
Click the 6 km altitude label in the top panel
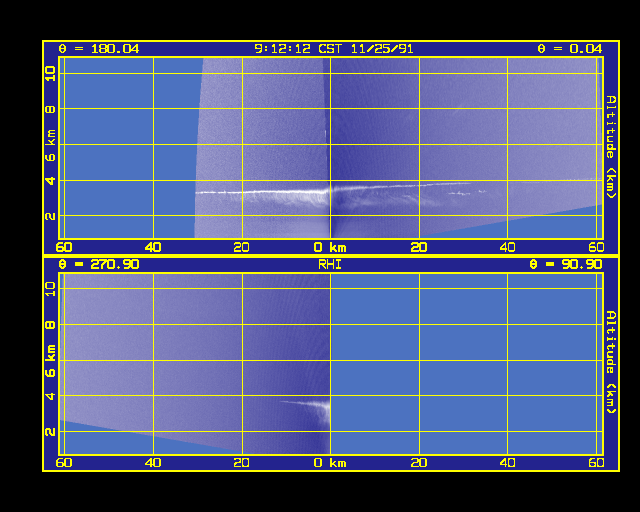tap(51, 146)
